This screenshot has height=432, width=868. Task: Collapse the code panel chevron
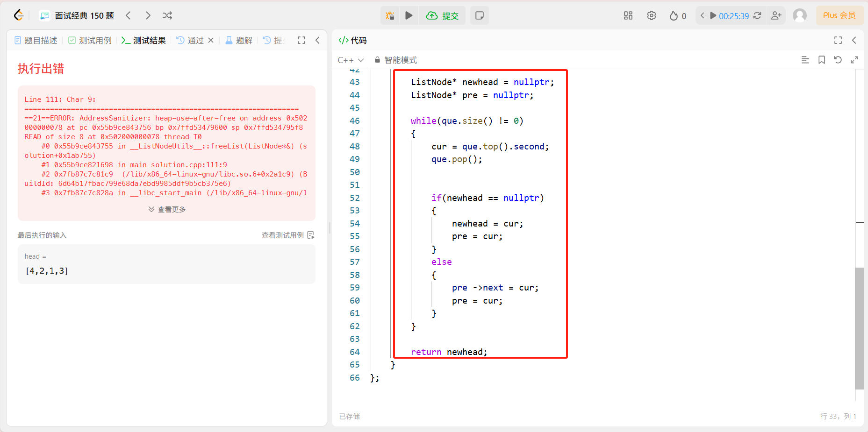point(854,40)
